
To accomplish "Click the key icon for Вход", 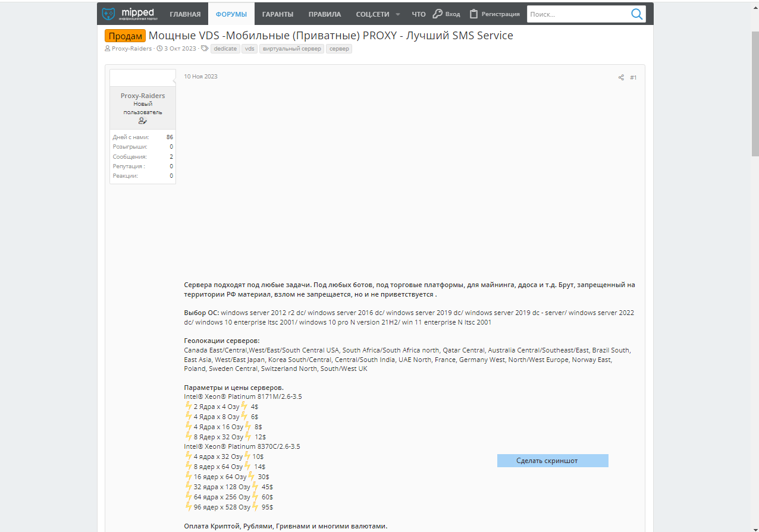I will (x=437, y=14).
